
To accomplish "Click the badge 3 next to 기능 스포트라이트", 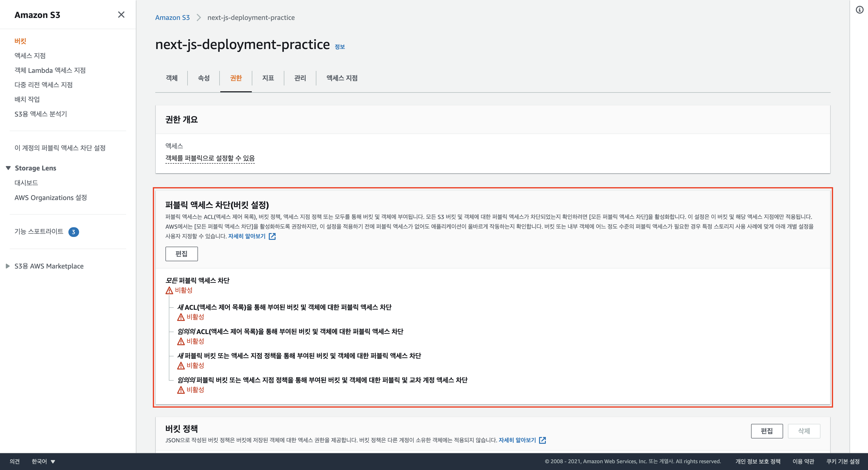I will pos(74,232).
